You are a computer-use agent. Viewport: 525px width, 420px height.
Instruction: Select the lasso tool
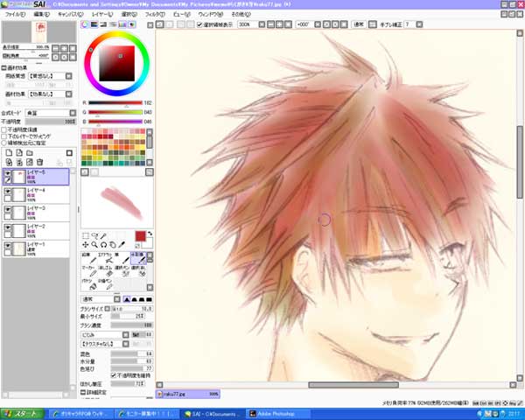tap(94, 236)
